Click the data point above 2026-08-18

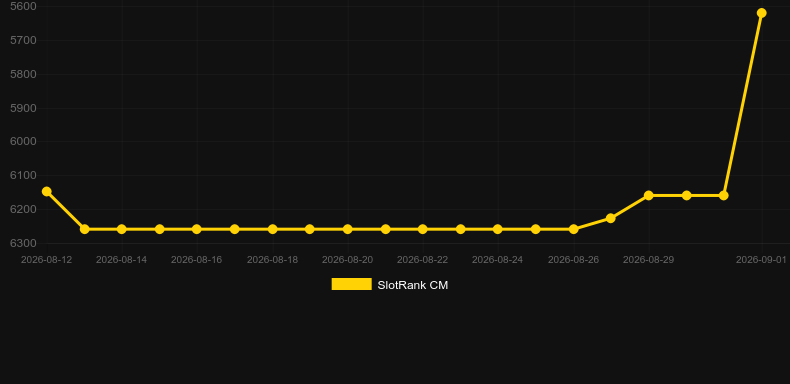[x=273, y=229]
